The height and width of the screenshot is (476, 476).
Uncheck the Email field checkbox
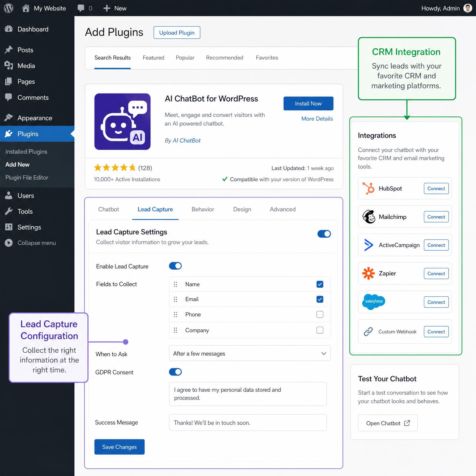click(x=320, y=299)
